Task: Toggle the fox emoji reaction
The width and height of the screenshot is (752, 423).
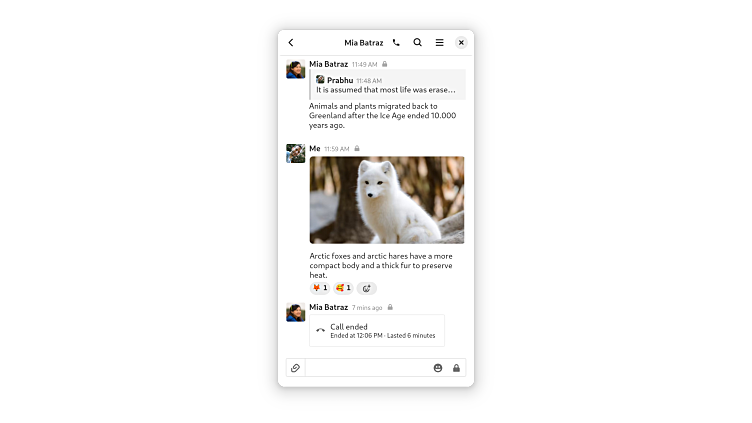Action: [319, 288]
